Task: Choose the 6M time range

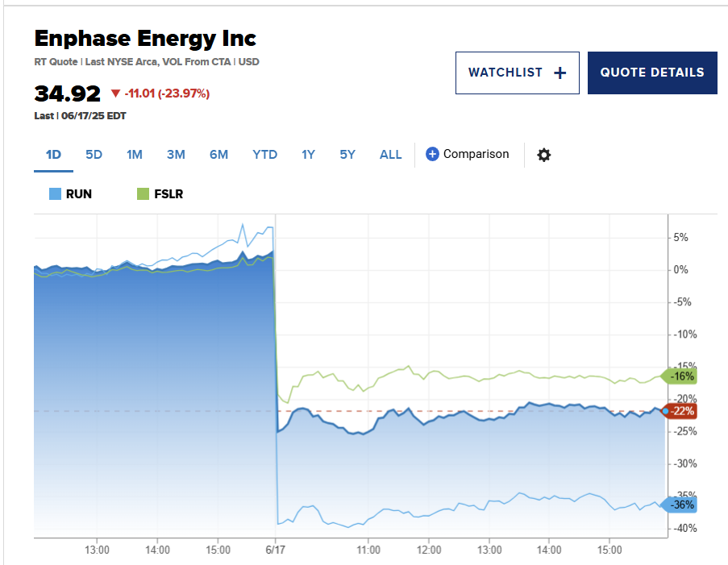Action: 218,155
